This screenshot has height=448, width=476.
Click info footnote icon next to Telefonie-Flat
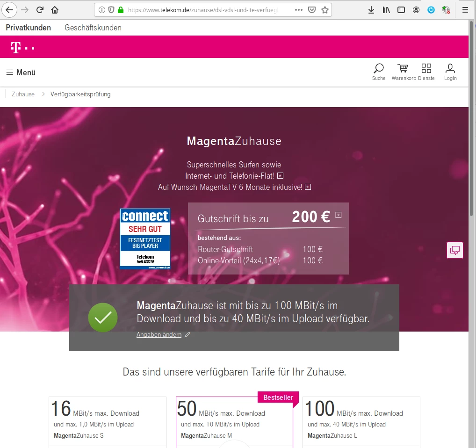click(281, 176)
